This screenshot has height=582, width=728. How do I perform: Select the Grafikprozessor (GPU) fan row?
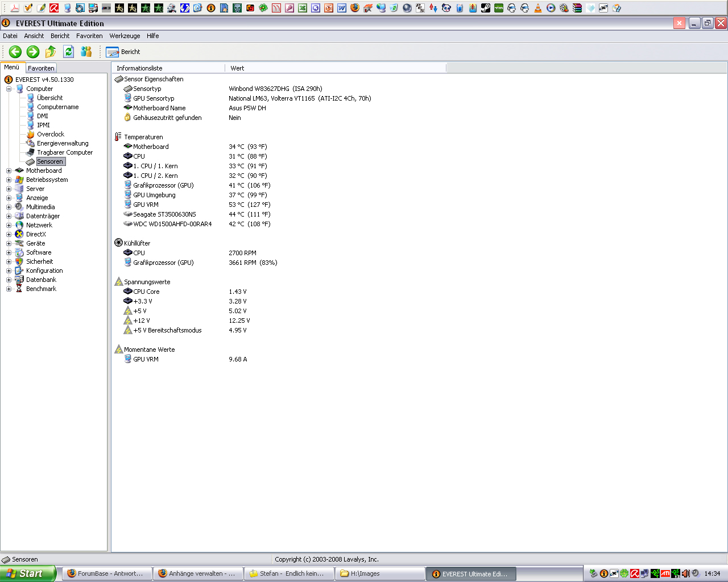point(201,263)
